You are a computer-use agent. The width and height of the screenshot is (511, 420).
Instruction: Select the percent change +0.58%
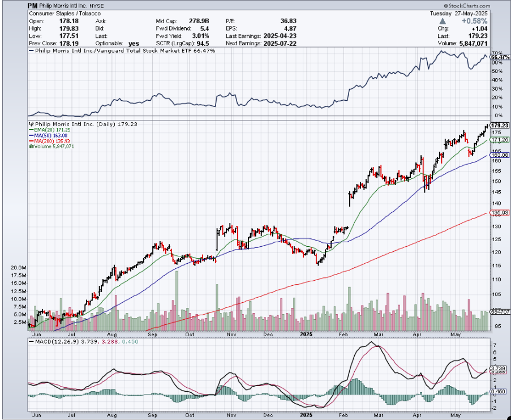[474, 21]
